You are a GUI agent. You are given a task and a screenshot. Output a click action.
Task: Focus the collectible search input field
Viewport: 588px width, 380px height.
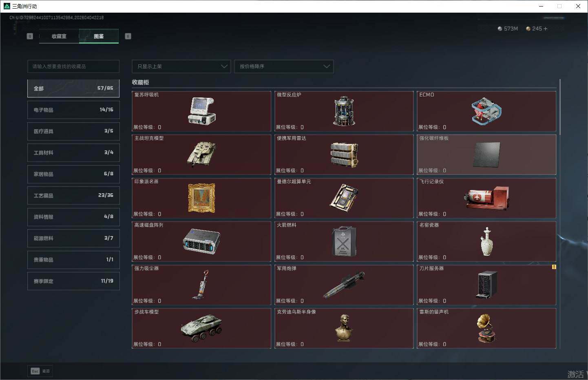[x=73, y=66]
